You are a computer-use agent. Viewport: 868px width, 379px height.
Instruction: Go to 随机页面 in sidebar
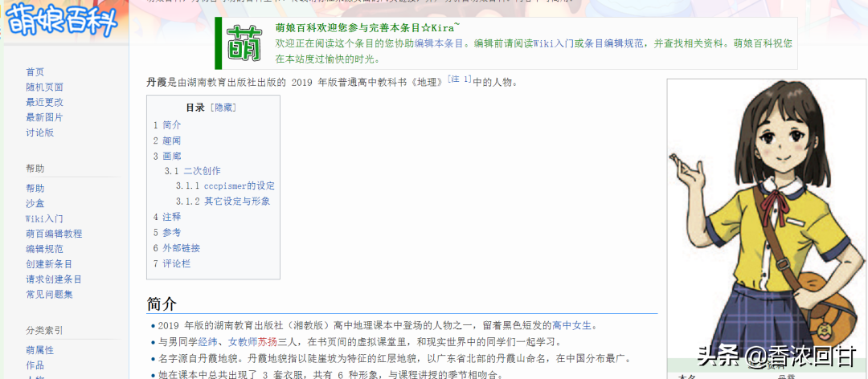44,87
